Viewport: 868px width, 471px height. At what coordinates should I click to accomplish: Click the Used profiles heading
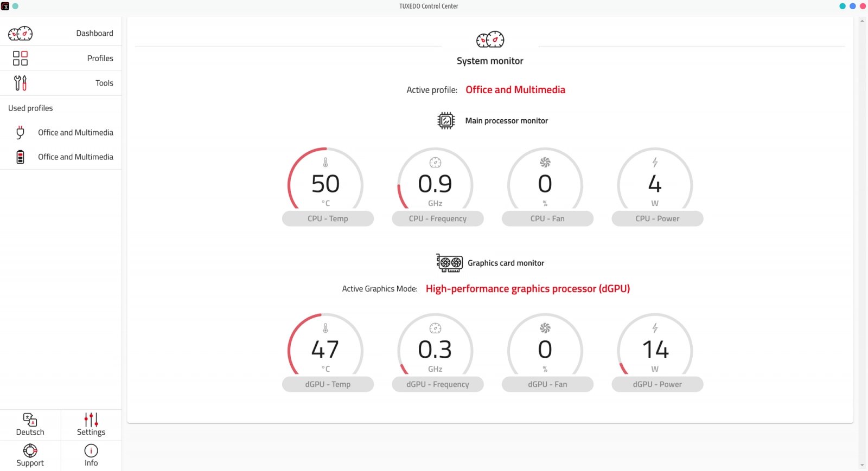(30, 108)
